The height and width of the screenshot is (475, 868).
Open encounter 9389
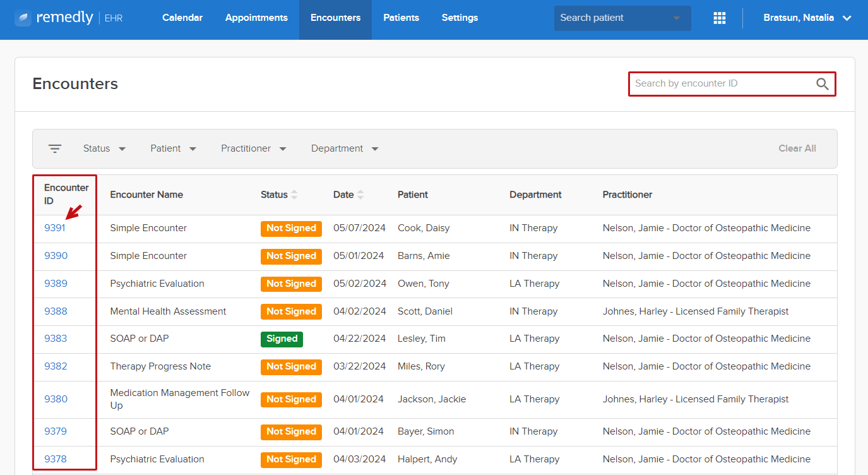56,284
